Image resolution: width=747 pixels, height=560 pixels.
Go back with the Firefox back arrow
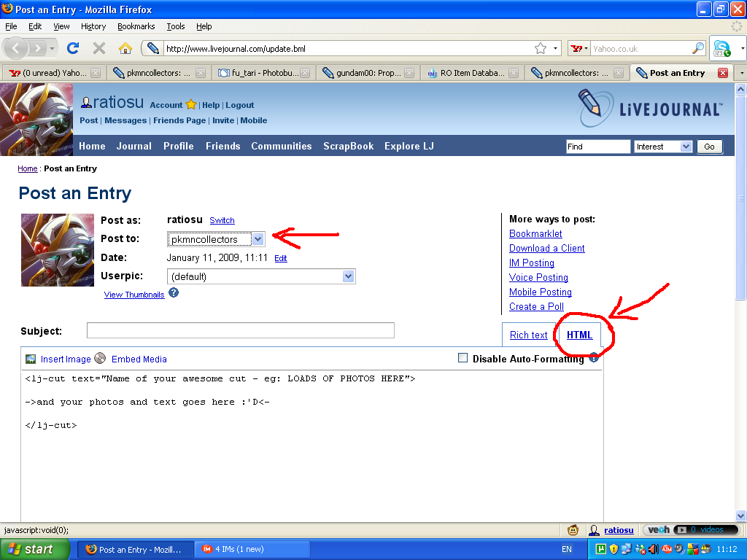16,48
